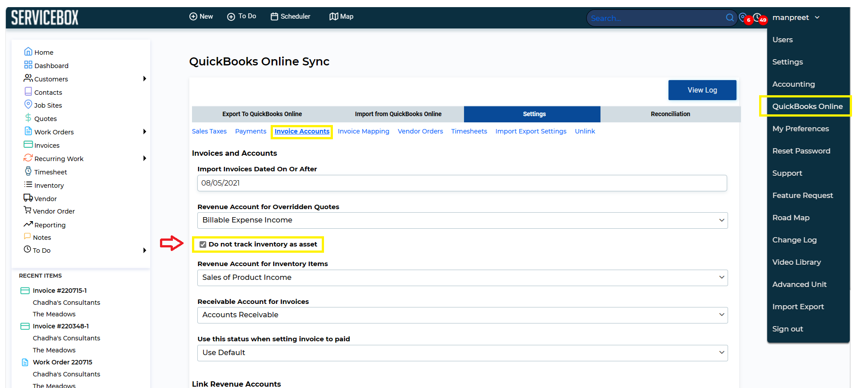868x388 pixels.
Task: Open Receivable Account for Invoices dropdown
Action: [x=462, y=315]
